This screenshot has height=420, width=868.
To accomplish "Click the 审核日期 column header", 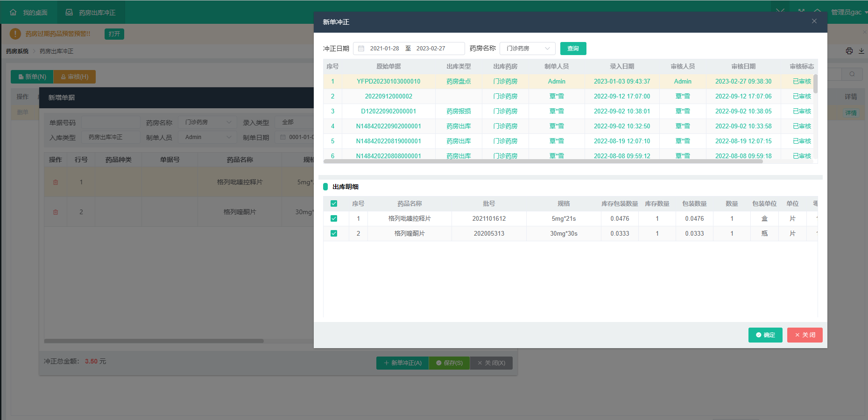I will pyautogui.click(x=743, y=66).
